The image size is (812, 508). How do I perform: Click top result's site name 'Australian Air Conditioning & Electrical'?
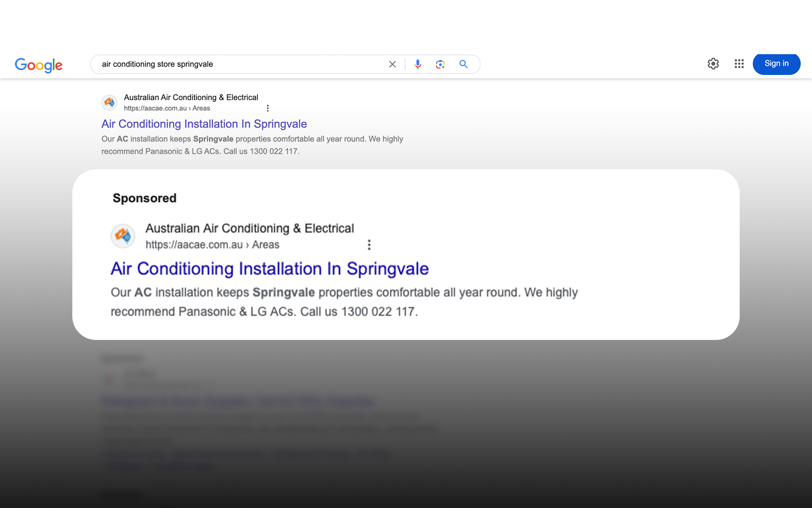click(191, 97)
